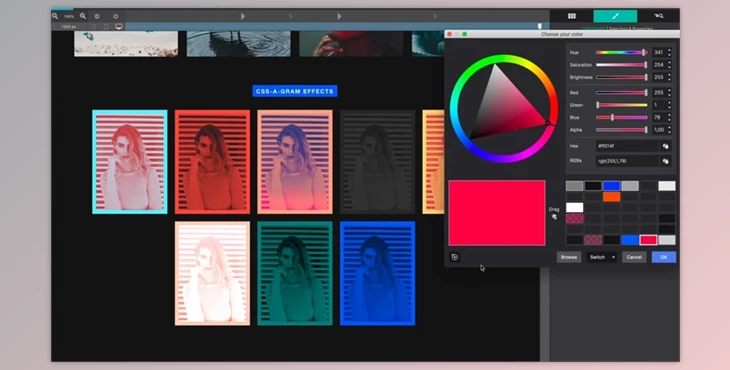
Task: Click the Blue value field showing 79
Action: point(659,118)
